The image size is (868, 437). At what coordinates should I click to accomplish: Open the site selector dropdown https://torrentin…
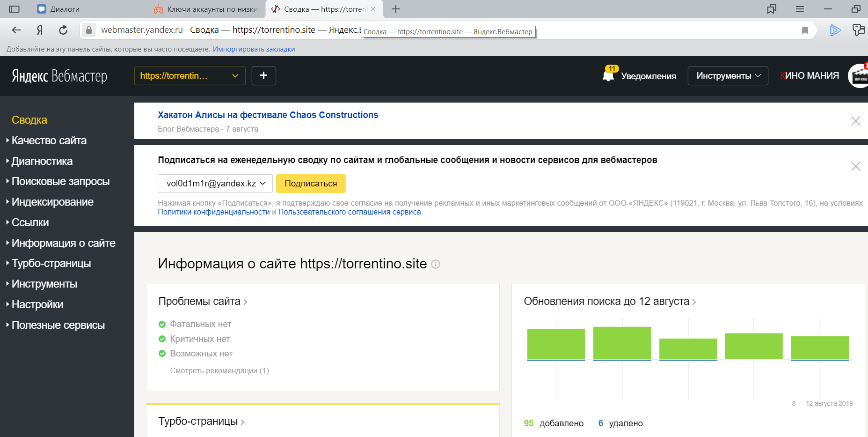190,76
